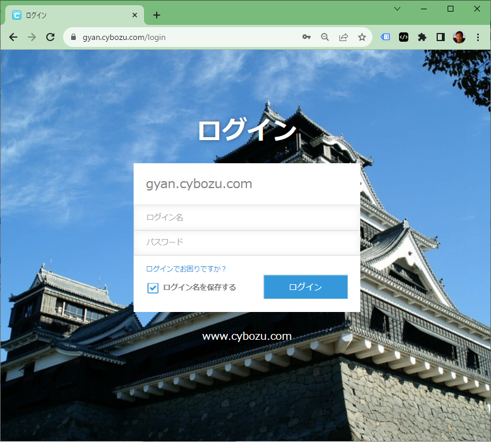Click the large ログイン page heading

point(247,130)
